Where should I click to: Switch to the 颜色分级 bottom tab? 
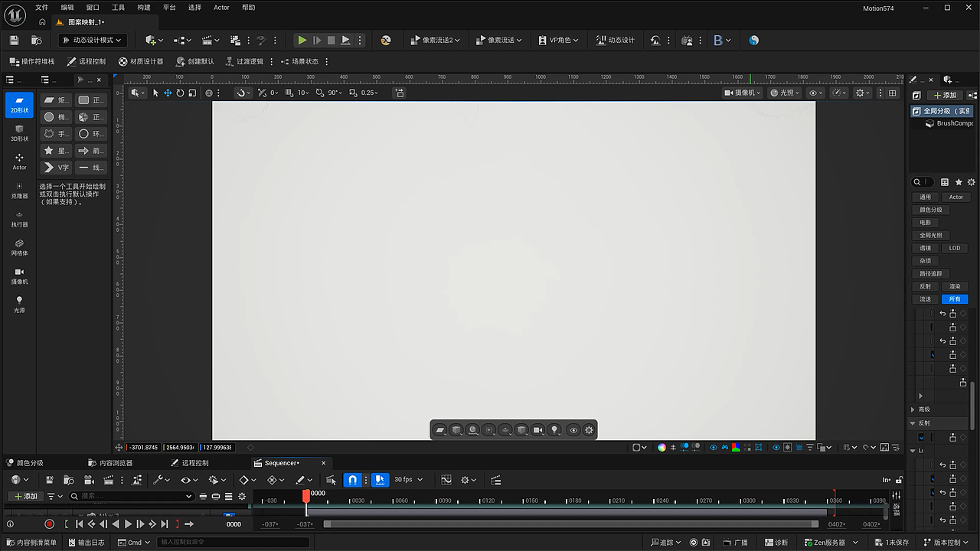[x=24, y=463]
